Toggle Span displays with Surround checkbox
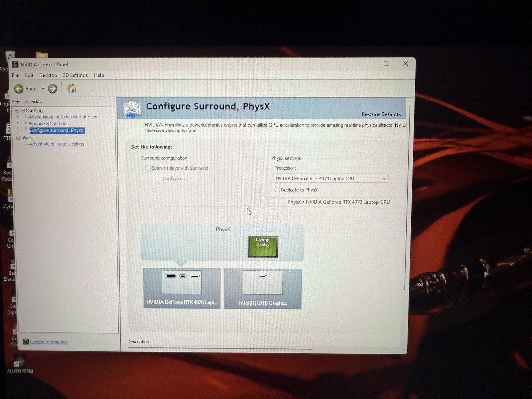This screenshot has width=532, height=399. coord(148,168)
